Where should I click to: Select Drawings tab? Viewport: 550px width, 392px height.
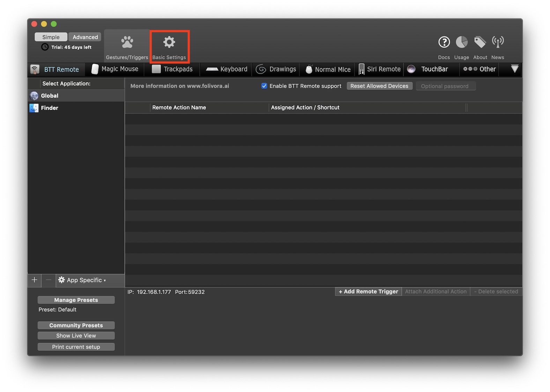[x=276, y=69]
